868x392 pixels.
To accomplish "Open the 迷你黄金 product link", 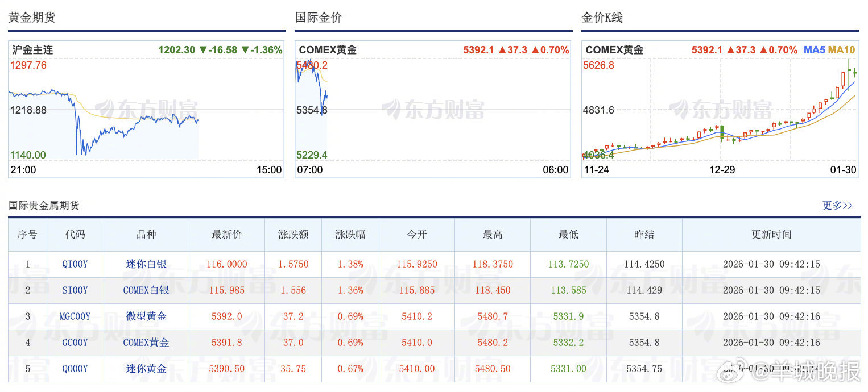I will click(146, 369).
